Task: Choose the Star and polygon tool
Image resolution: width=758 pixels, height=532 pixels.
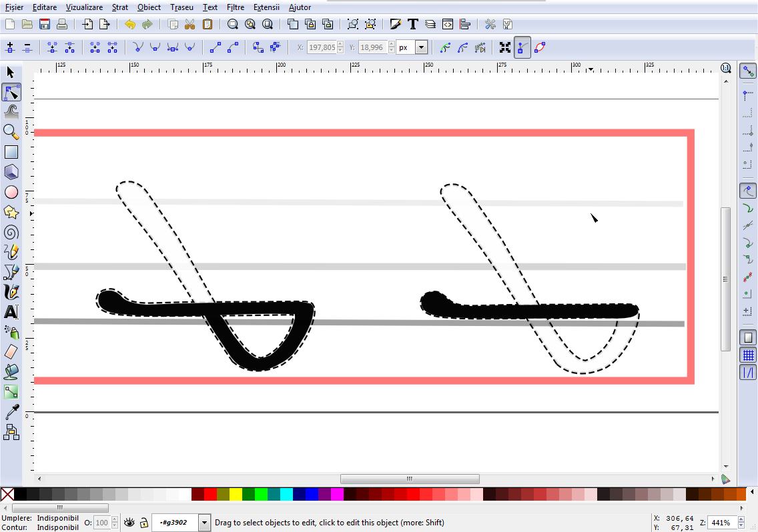Action: 11,213
